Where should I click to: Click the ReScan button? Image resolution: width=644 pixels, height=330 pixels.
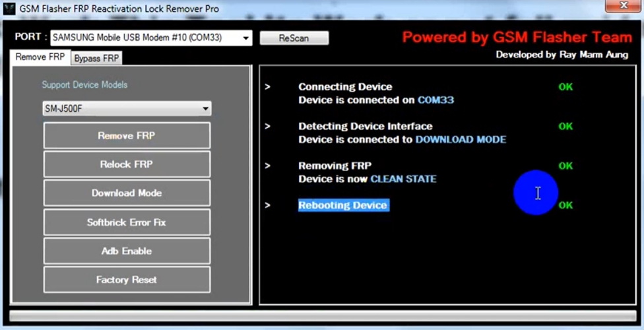(294, 38)
